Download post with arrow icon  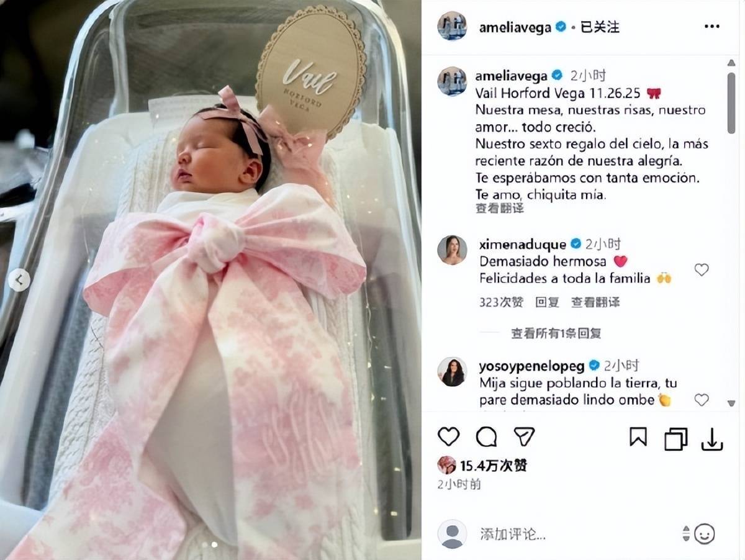tap(712, 439)
